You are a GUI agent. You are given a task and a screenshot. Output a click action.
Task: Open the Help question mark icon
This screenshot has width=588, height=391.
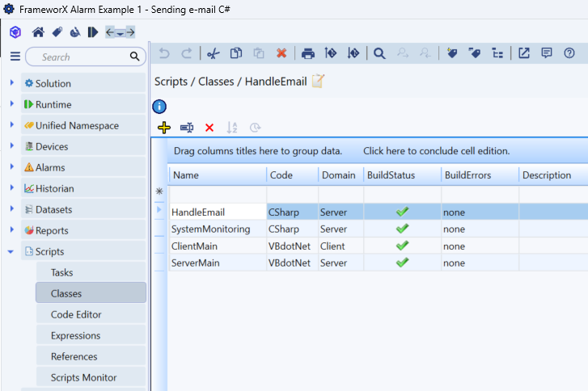click(569, 53)
